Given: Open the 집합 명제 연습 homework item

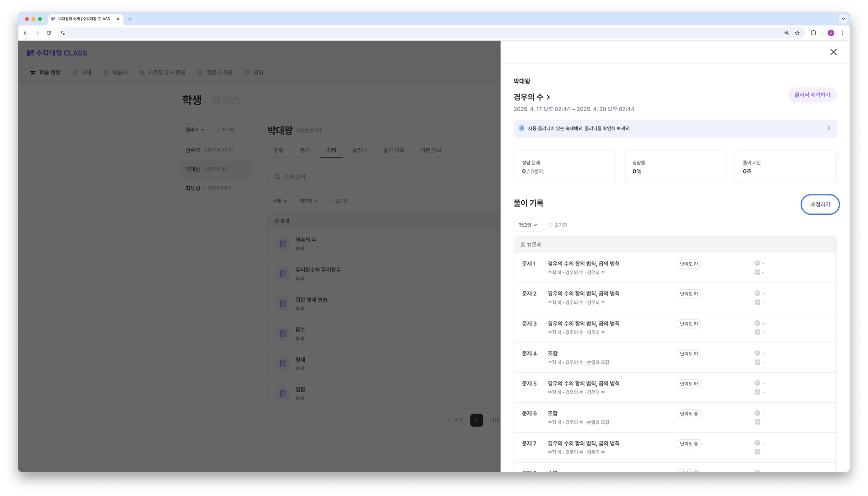Looking at the screenshot, I should [x=384, y=304].
